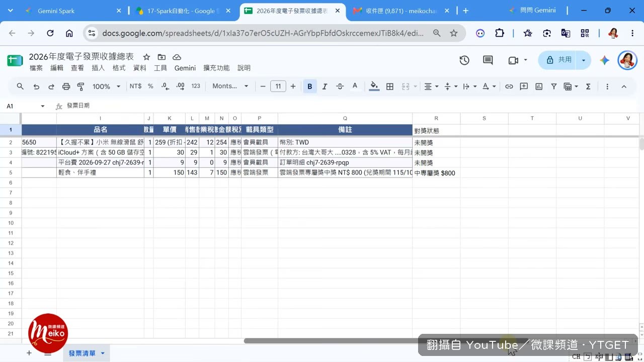Click the Undo icon in toolbar
This screenshot has width=644, height=362.
pos(36,86)
